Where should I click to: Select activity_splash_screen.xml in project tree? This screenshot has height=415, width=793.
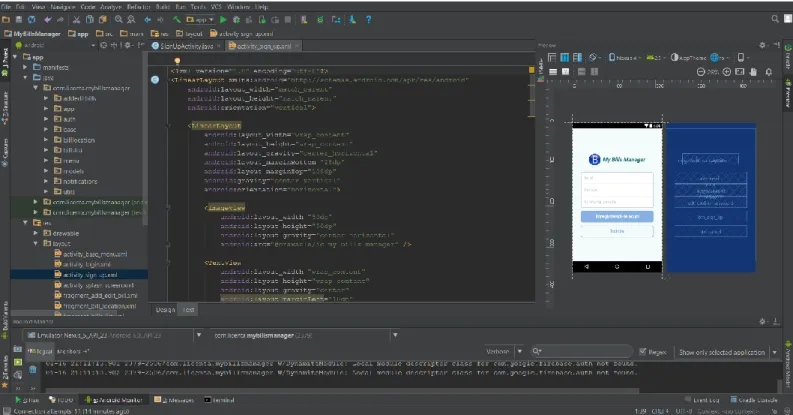click(x=94, y=285)
